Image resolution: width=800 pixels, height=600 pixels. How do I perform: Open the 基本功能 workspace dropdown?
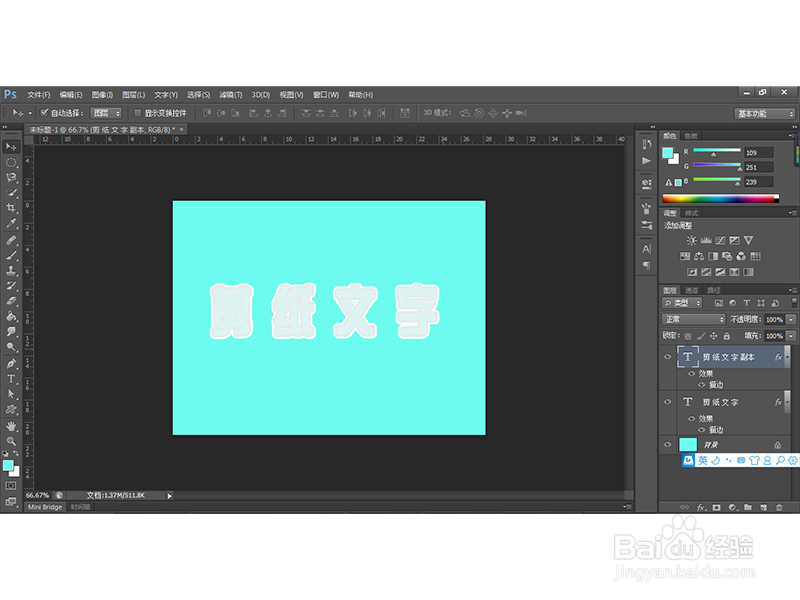click(x=765, y=114)
